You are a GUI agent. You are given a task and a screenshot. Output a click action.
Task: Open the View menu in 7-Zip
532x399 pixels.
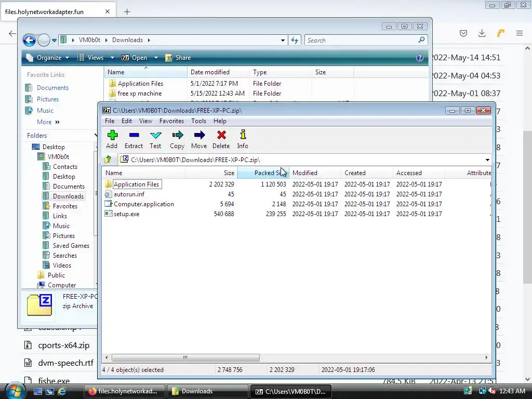click(x=145, y=121)
